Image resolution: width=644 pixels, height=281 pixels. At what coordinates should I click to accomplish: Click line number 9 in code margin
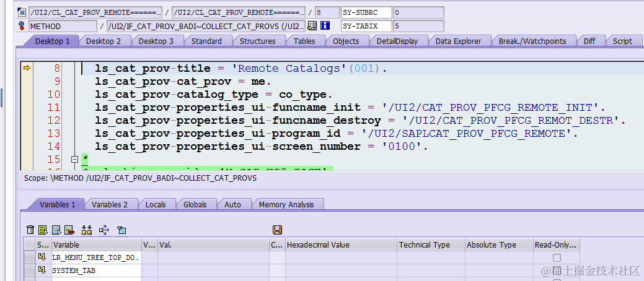pyautogui.click(x=56, y=82)
